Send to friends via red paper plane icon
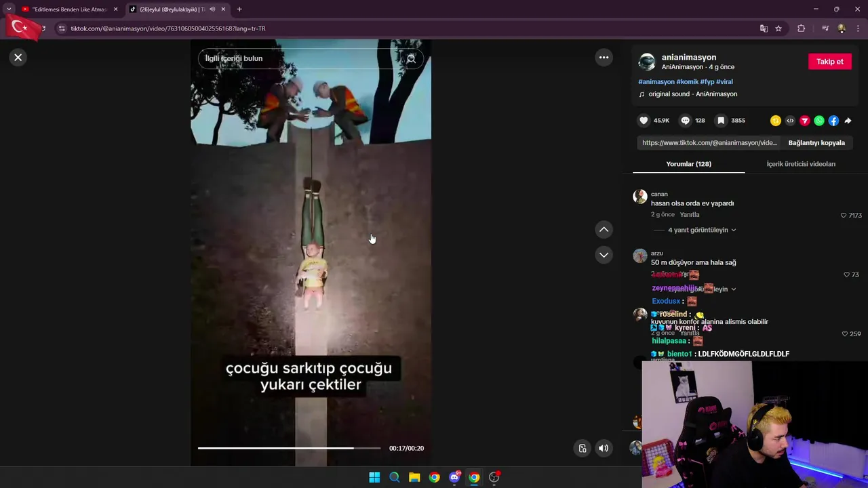Screen dimensions: 868x488 805,121
